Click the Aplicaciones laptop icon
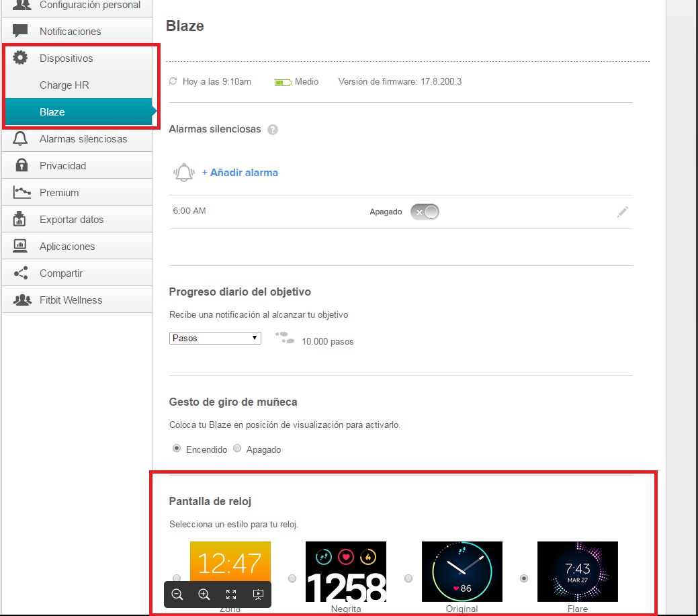The width and height of the screenshot is (698, 616). coord(20,246)
